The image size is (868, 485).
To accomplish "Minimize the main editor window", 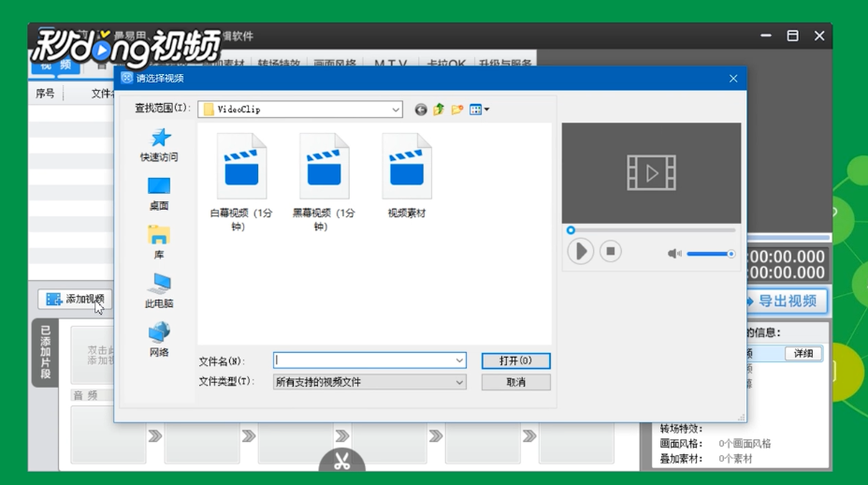I will pos(766,36).
